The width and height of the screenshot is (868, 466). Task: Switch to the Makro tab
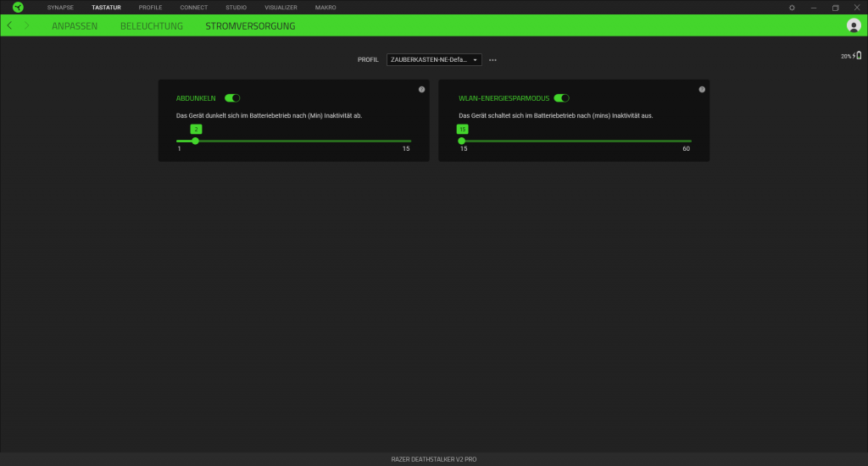325,8
